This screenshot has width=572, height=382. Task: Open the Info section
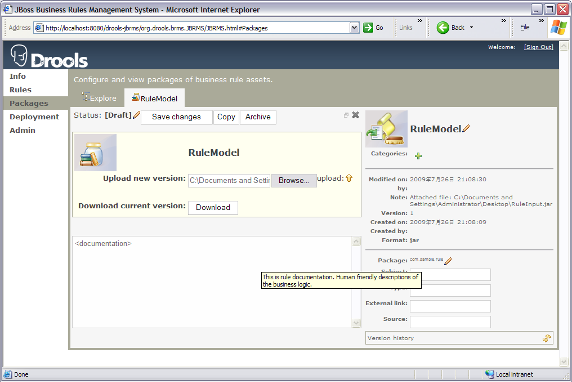[x=18, y=76]
